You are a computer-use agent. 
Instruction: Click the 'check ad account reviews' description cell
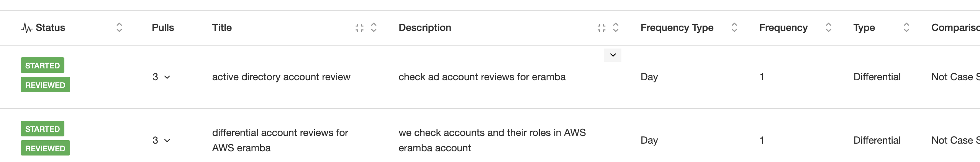482,77
